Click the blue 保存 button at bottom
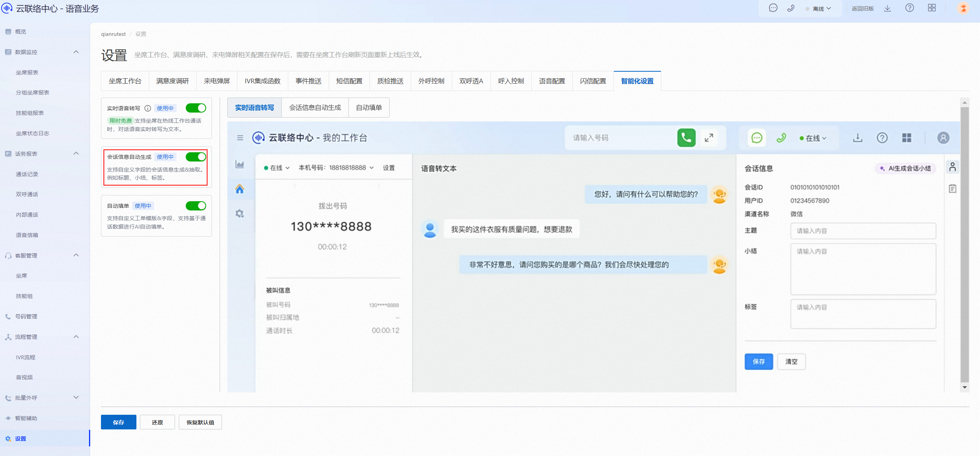The height and width of the screenshot is (456, 980). click(x=119, y=422)
